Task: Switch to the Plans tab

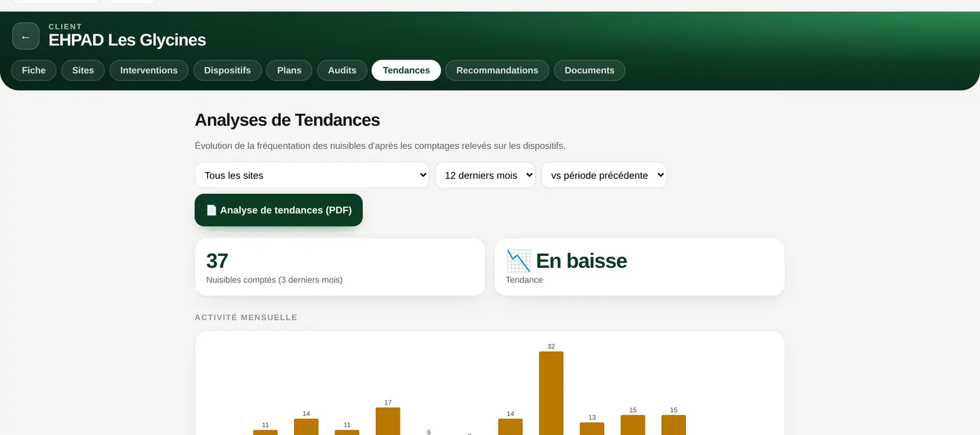Action: click(289, 71)
